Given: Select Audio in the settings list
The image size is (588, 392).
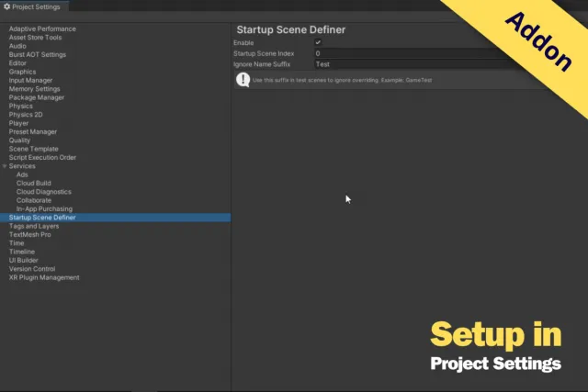Looking at the screenshot, I should coord(17,46).
